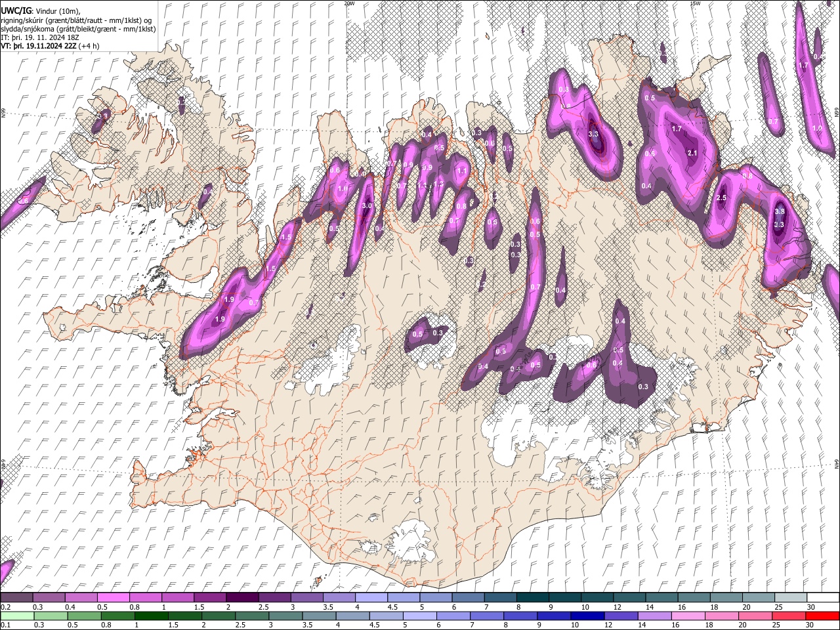Click the '2.5' precipitation value on map
The image size is (840, 630).
(x=722, y=198)
